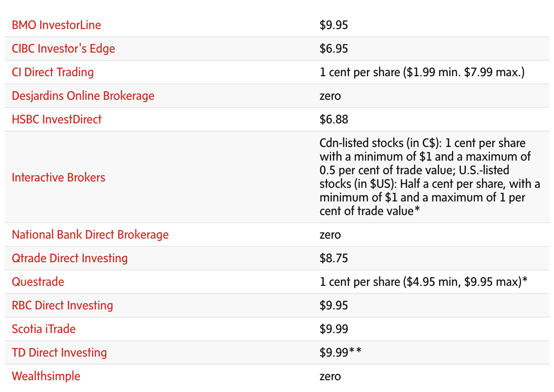Follow the RBC Direct Investing link
Image resolution: width=554 pixels, height=392 pixels.
pos(63,305)
